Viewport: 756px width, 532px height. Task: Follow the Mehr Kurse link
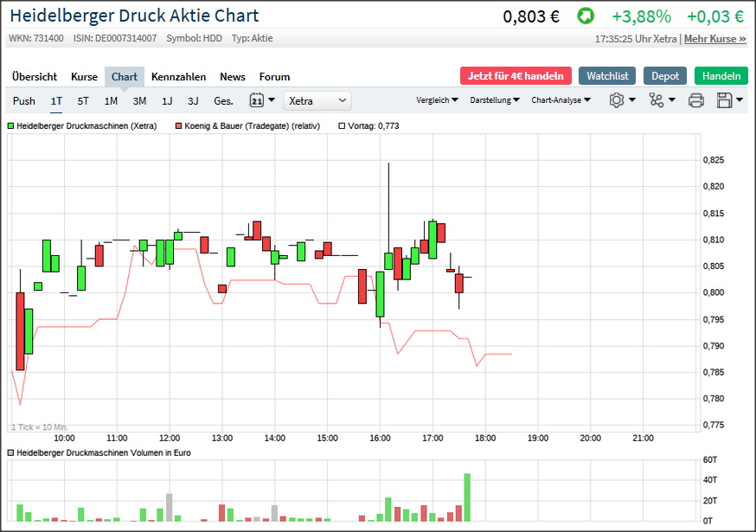click(714, 39)
